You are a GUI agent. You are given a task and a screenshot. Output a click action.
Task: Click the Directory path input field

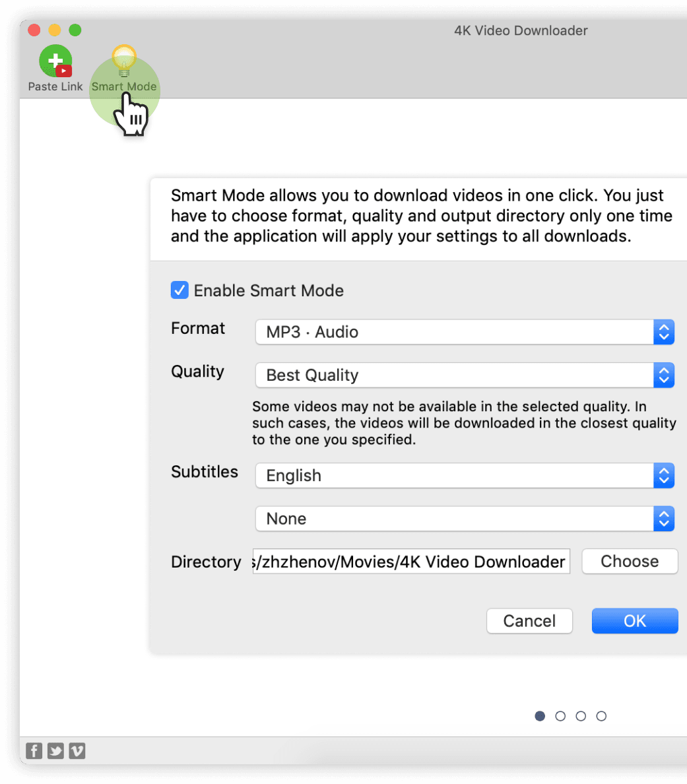point(412,562)
